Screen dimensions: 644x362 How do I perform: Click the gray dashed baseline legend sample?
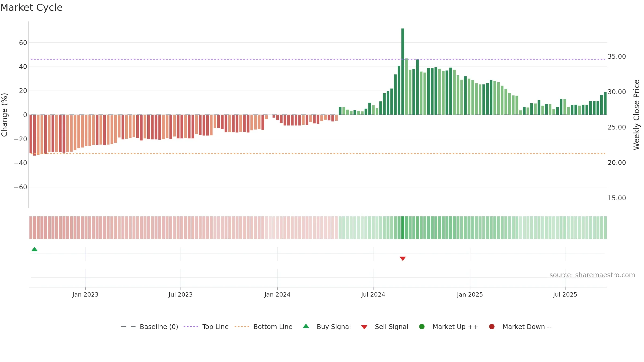128,327
